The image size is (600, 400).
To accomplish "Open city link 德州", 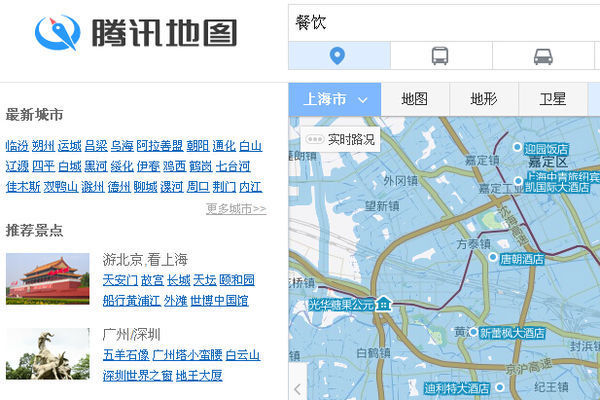I will point(119,187).
